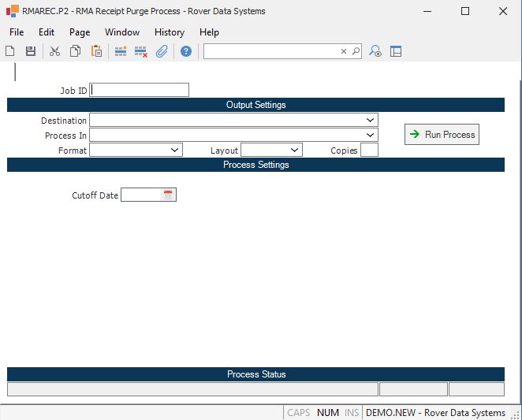522x420 pixels.
Task: Click the Cut scissors icon
Action: point(54,51)
